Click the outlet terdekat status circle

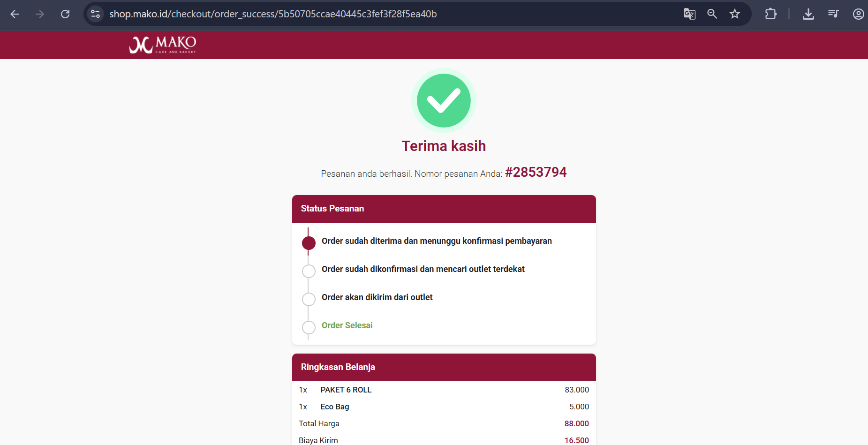click(x=309, y=271)
